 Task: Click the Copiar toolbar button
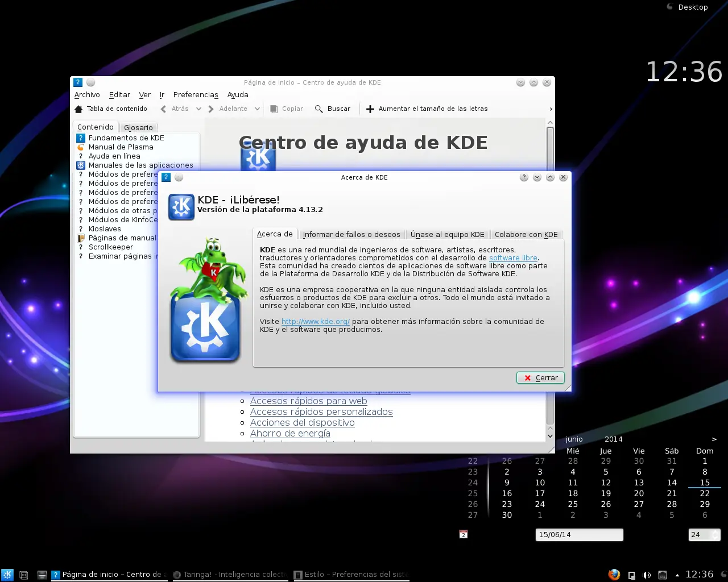pos(287,109)
